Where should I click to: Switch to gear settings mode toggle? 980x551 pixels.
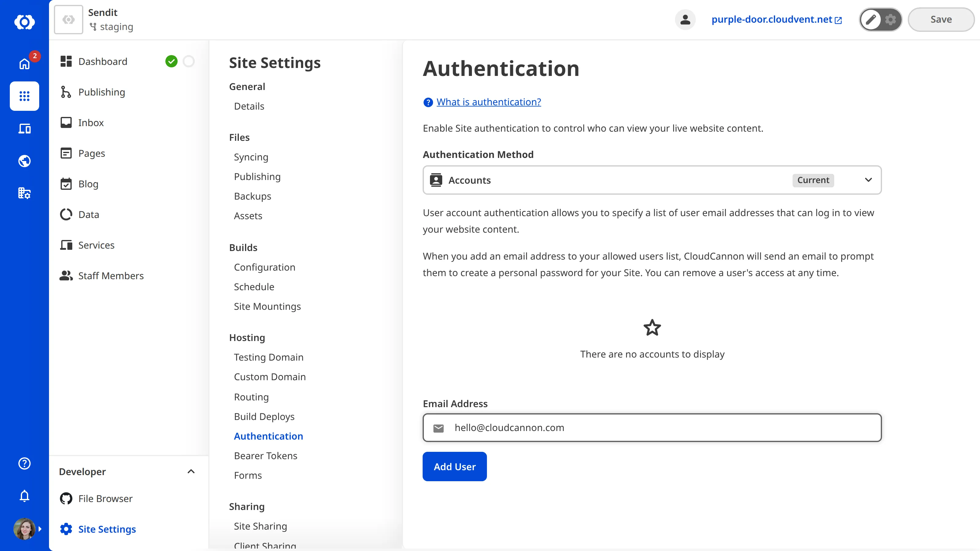click(890, 19)
